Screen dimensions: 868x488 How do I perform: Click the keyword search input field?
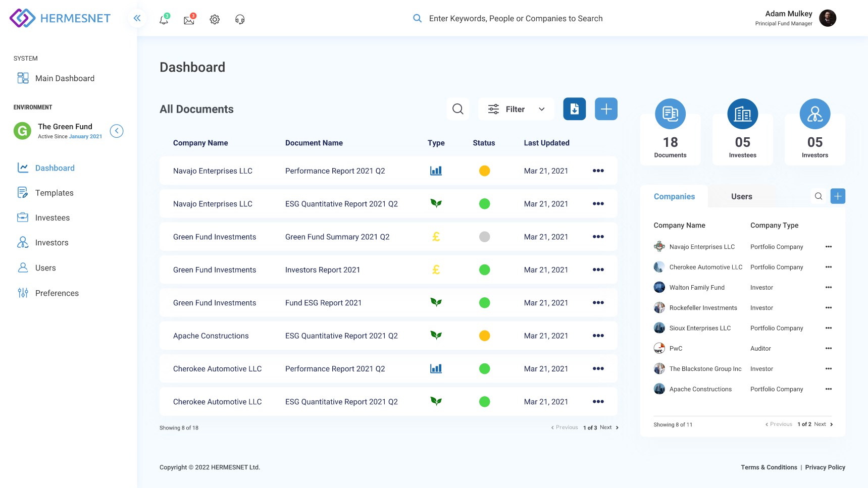pos(516,19)
